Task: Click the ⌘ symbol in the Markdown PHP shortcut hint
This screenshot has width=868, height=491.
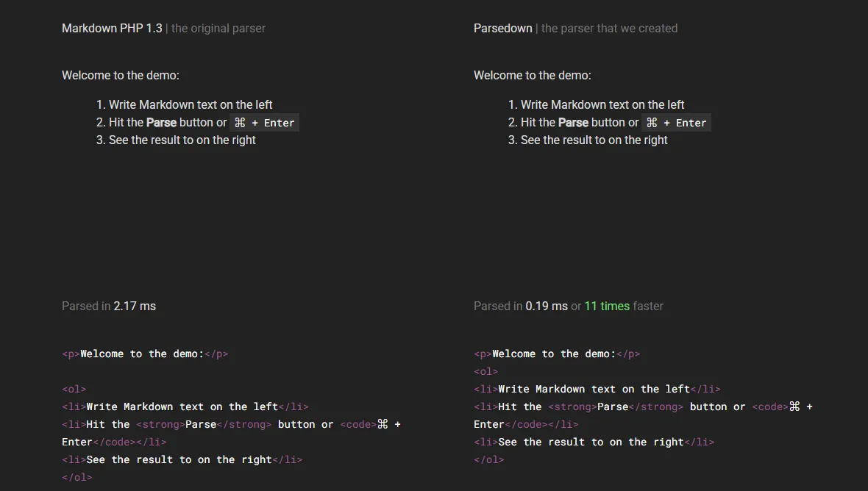Action: pyautogui.click(x=240, y=123)
